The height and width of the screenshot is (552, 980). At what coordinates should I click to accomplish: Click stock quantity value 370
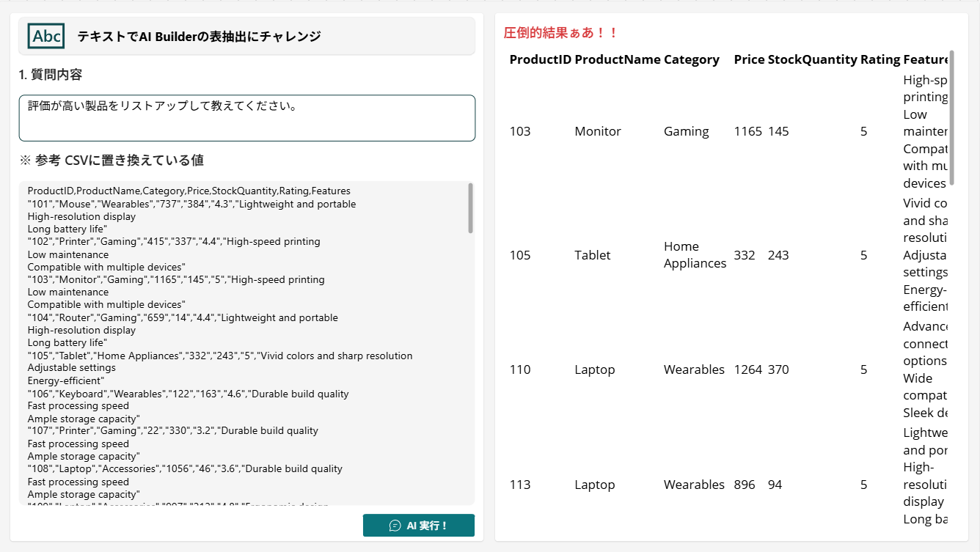(778, 369)
